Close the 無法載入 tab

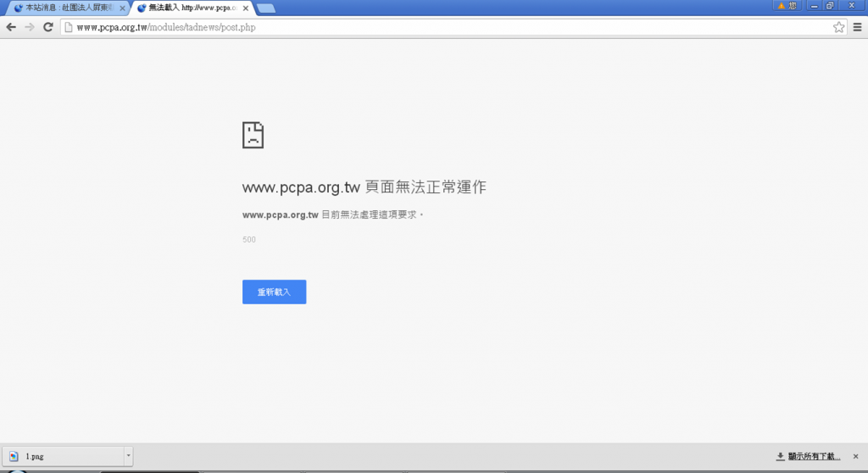pos(246,8)
